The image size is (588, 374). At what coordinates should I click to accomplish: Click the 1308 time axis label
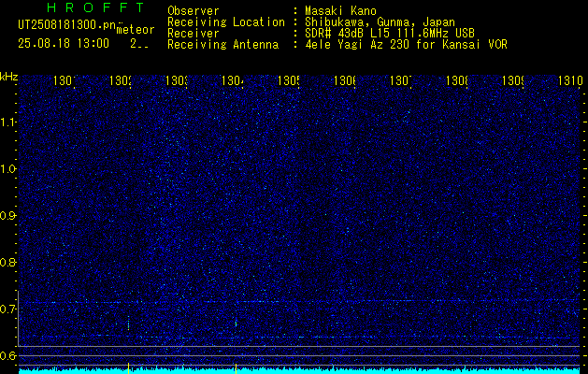[x=457, y=80]
